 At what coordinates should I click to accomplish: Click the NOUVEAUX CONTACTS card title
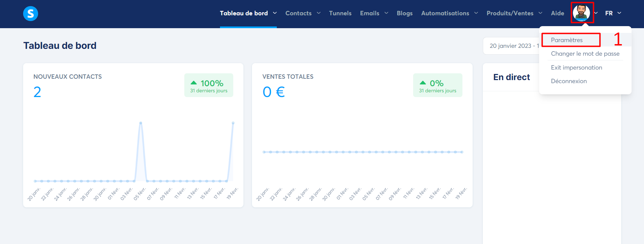(68, 77)
